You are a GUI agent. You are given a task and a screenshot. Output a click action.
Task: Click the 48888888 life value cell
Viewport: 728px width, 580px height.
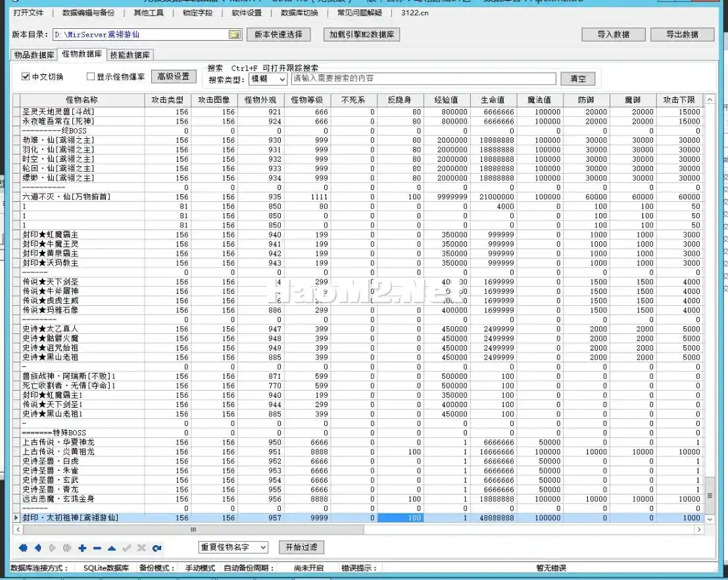493,518
